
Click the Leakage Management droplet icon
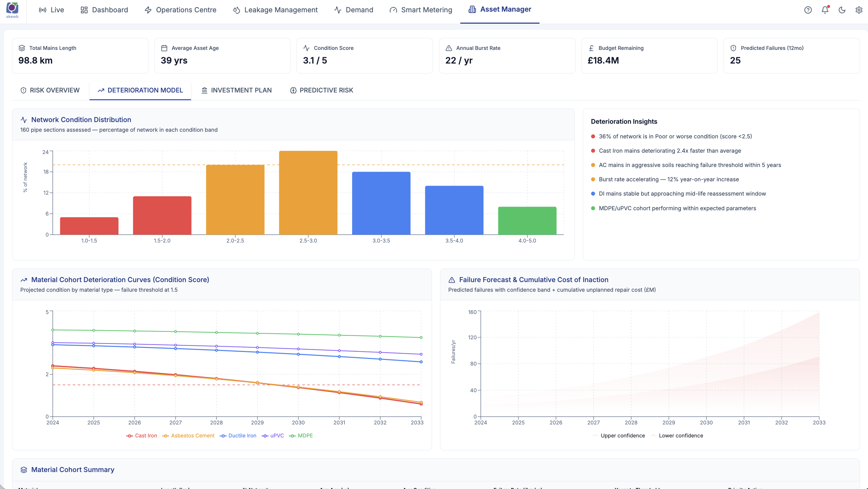point(237,10)
